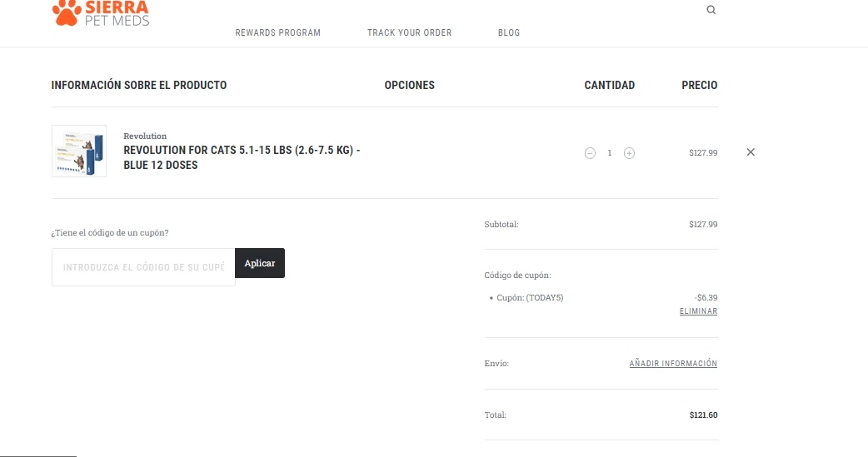Open the Revolution for Cats product title link
The height and width of the screenshot is (457, 868).
(x=242, y=157)
